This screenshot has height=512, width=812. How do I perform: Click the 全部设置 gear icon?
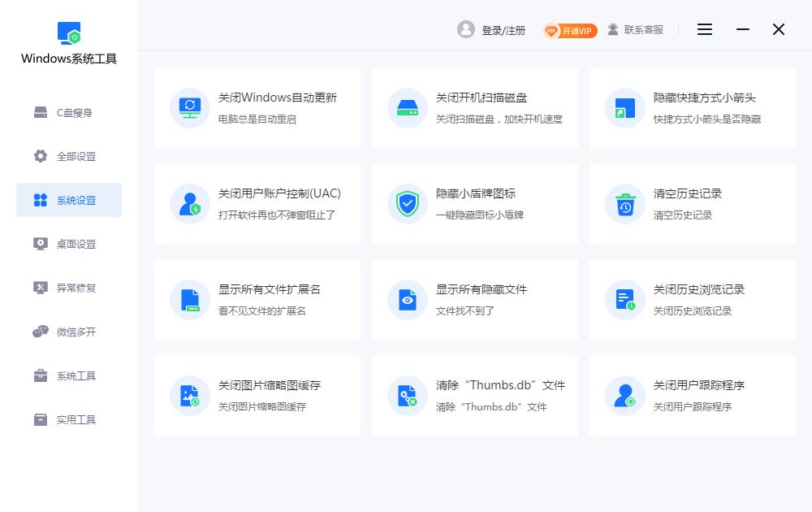click(41, 156)
